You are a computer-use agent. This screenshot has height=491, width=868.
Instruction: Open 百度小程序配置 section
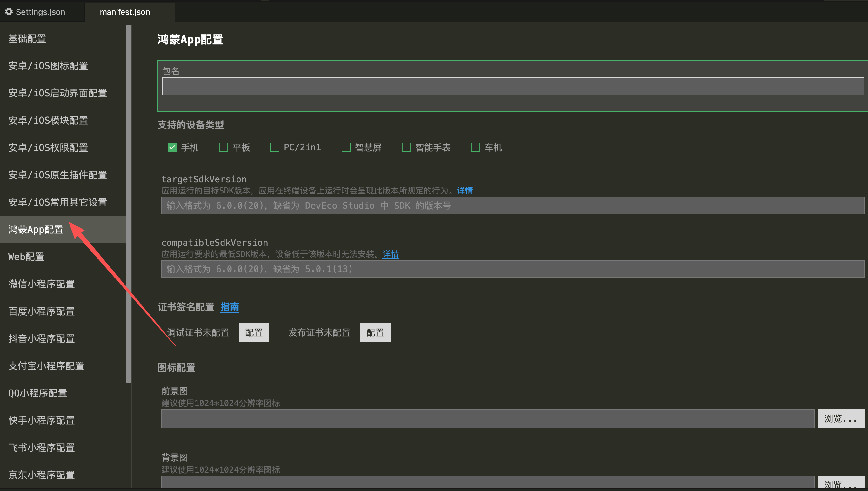(63, 311)
